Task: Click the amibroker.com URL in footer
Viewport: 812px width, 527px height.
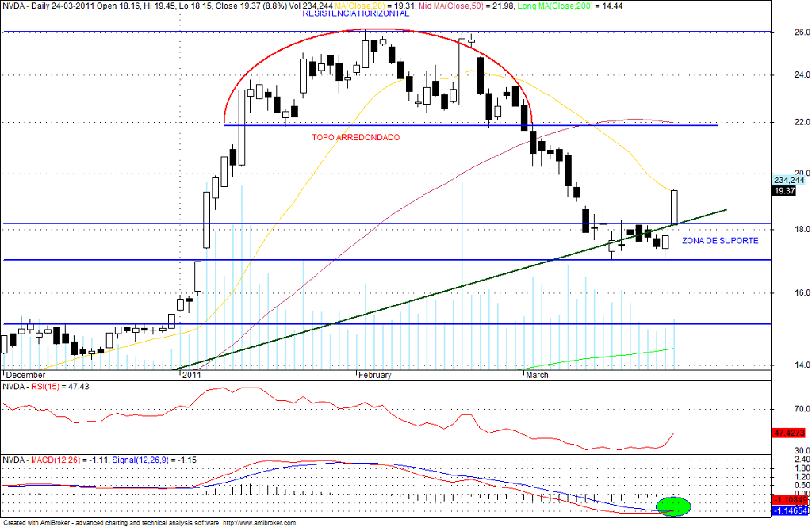Action: (259, 523)
